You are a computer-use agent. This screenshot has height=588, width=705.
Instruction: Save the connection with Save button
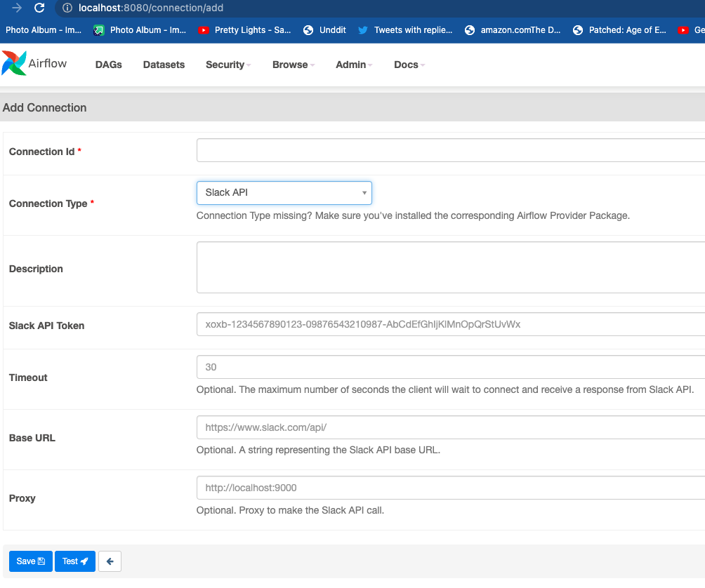click(x=31, y=561)
